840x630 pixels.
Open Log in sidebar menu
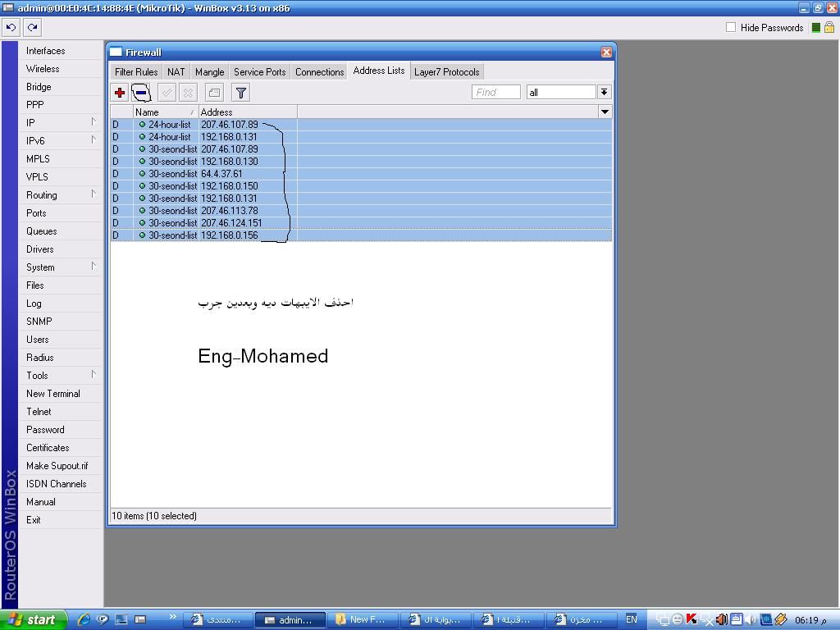[60, 304]
